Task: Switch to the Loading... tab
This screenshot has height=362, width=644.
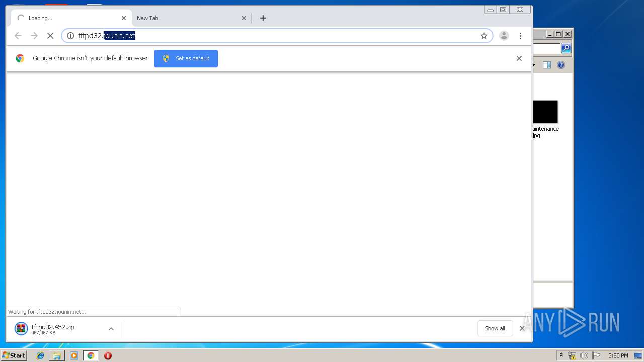Action: pos(71,18)
